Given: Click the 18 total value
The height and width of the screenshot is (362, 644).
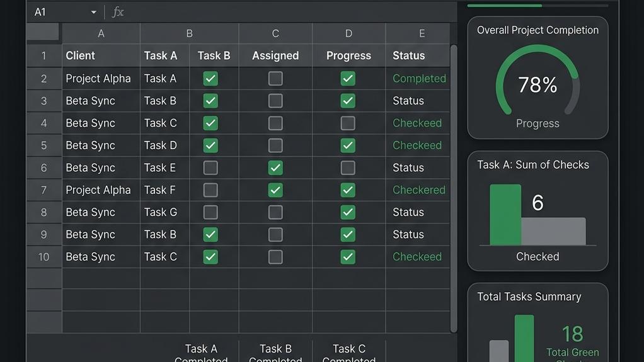Looking at the screenshot, I should point(572,334).
